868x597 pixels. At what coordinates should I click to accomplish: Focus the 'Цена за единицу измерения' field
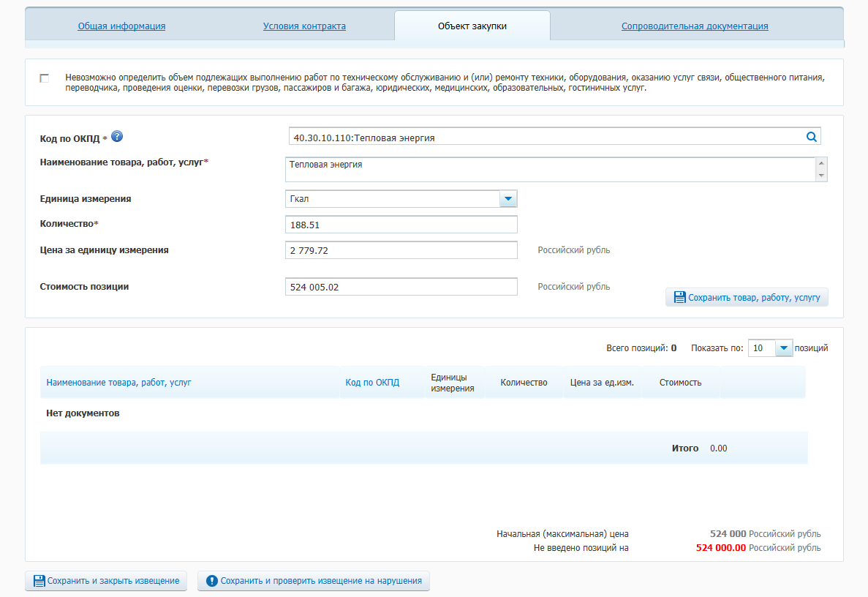pyautogui.click(x=401, y=250)
